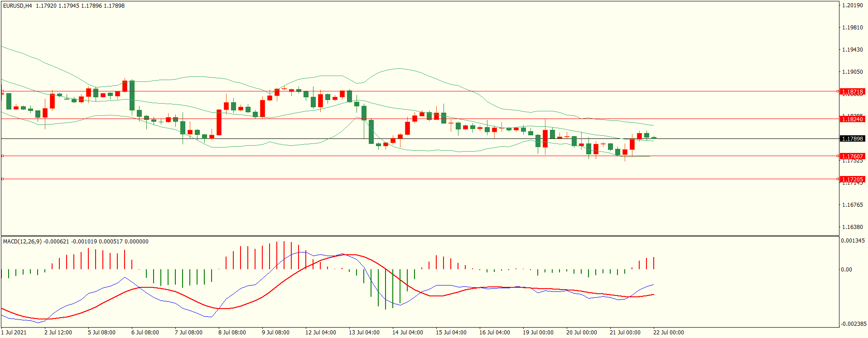The width and height of the screenshot is (868, 338).
Task: Select the red 1.17607 price label
Action: (x=852, y=156)
